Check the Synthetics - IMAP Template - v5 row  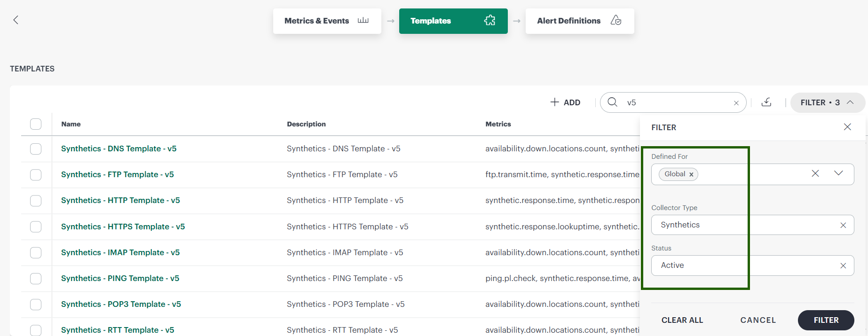[x=36, y=252]
